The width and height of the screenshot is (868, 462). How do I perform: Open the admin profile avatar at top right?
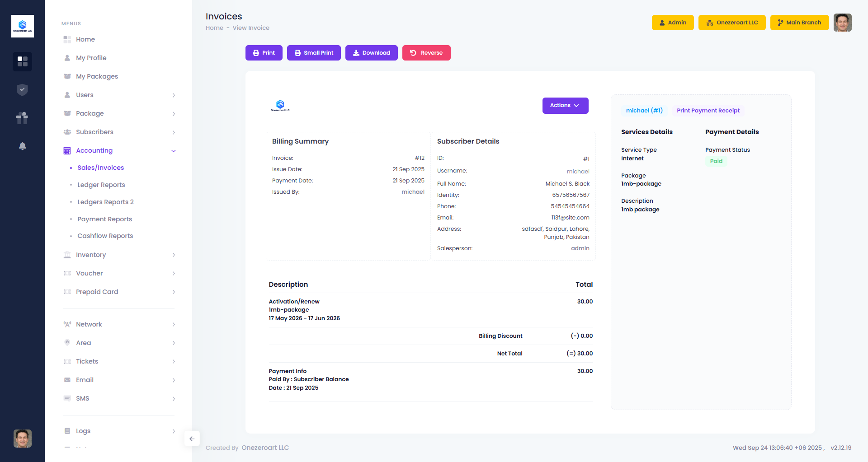click(x=842, y=23)
